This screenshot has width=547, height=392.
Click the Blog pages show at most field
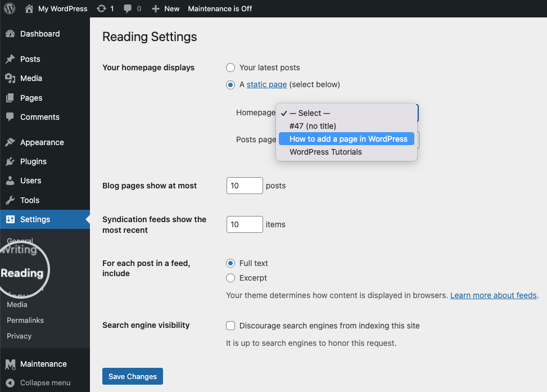(245, 186)
